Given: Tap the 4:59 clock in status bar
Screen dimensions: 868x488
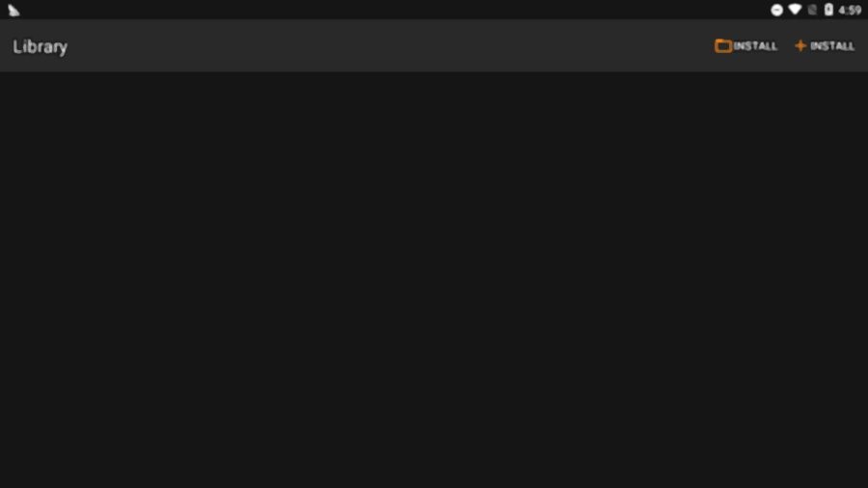Looking at the screenshot, I should [x=850, y=10].
